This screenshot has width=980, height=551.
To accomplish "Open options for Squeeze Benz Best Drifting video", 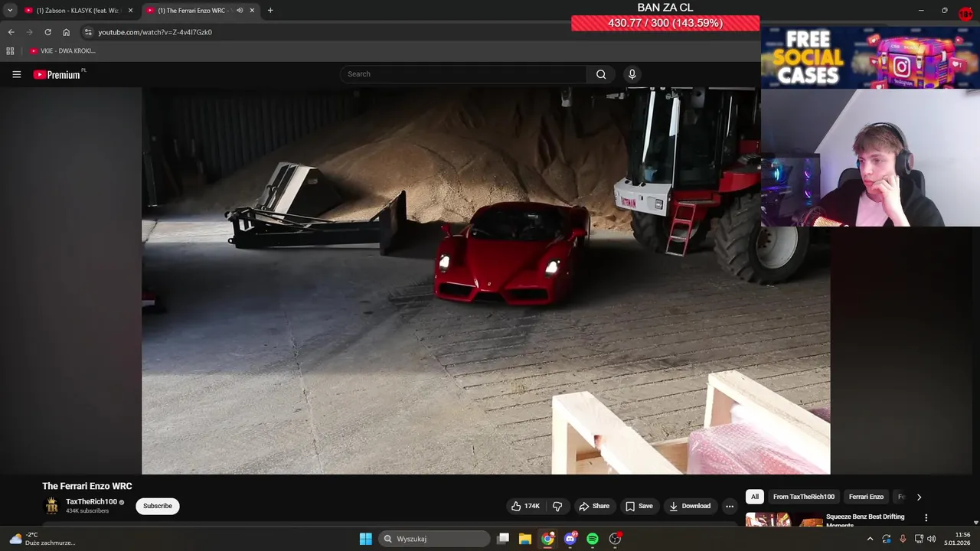I will click(x=926, y=518).
